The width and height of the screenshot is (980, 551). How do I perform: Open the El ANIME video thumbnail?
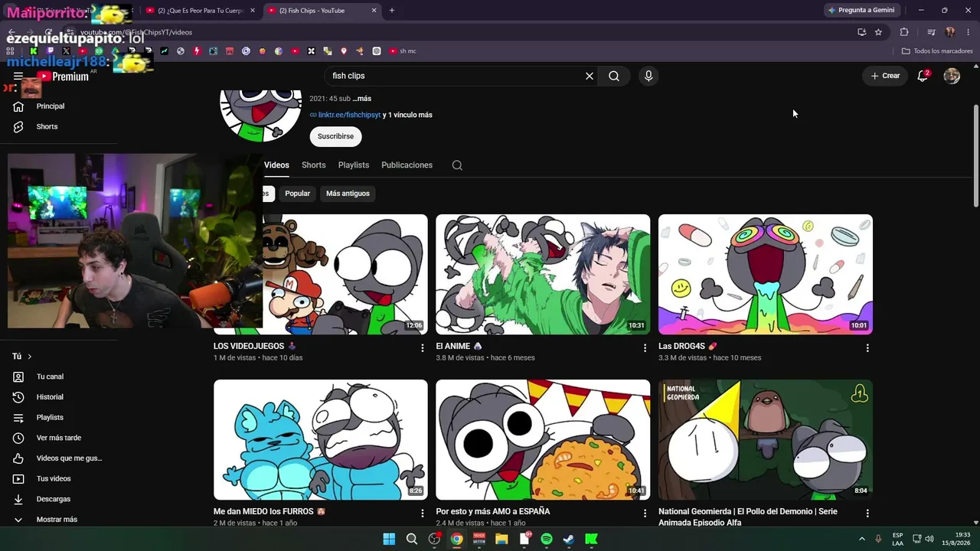pyautogui.click(x=543, y=275)
